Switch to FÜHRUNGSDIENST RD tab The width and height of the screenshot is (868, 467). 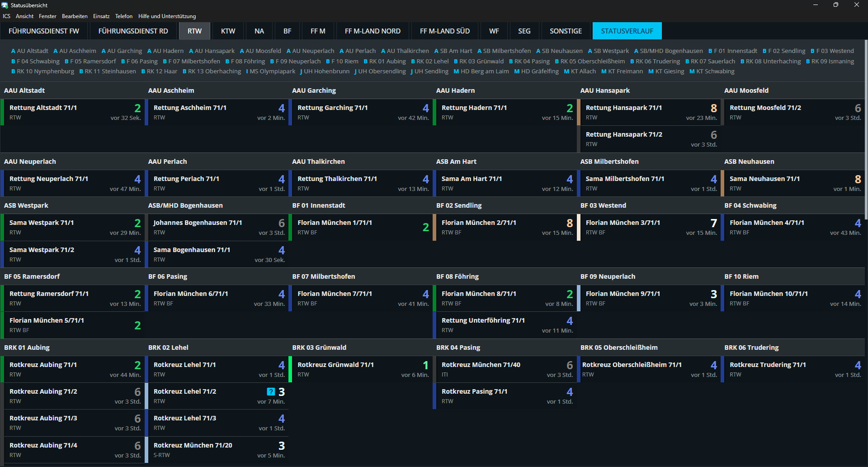tap(133, 31)
